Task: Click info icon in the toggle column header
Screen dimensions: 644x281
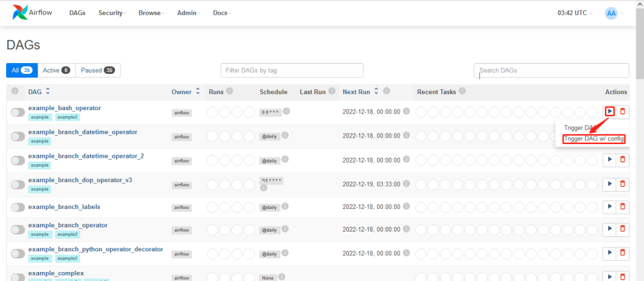Action: [15, 91]
